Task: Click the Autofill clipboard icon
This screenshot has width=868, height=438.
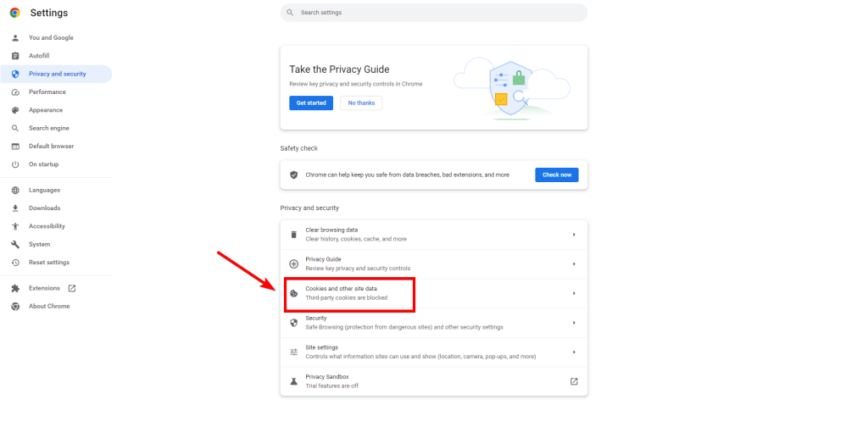Action: (x=15, y=56)
